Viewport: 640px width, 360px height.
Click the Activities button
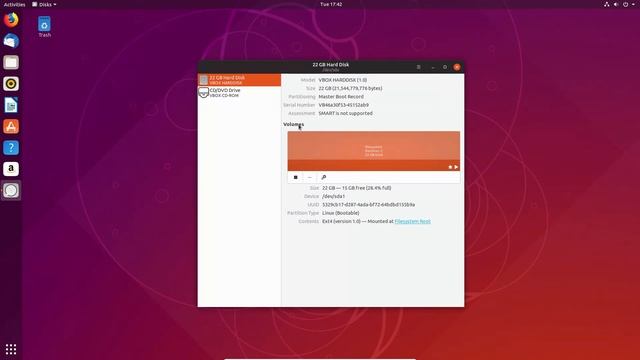(14, 4)
